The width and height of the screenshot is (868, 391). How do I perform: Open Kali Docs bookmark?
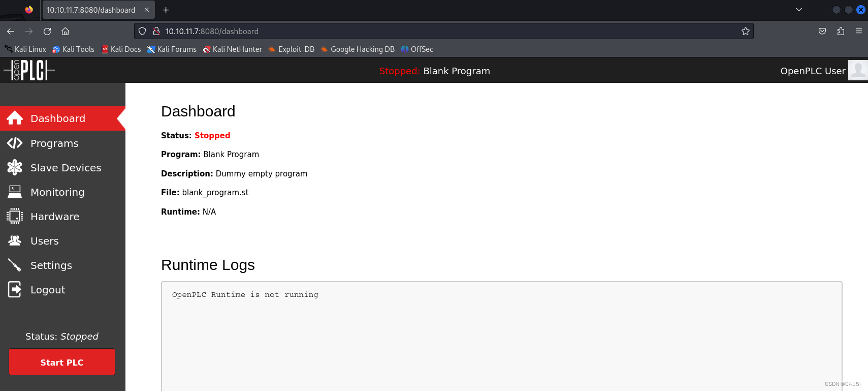(121, 49)
